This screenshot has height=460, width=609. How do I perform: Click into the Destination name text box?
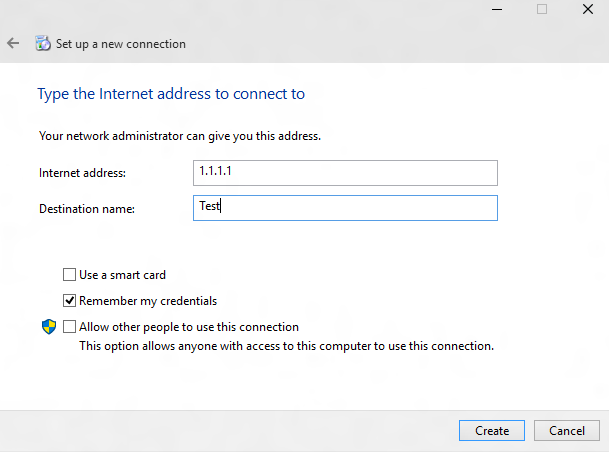click(x=345, y=208)
